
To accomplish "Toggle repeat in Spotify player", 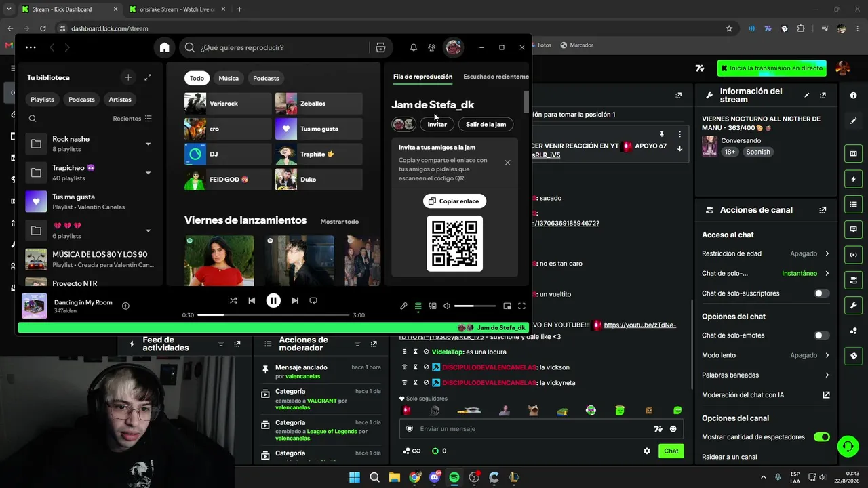I will tap(313, 300).
